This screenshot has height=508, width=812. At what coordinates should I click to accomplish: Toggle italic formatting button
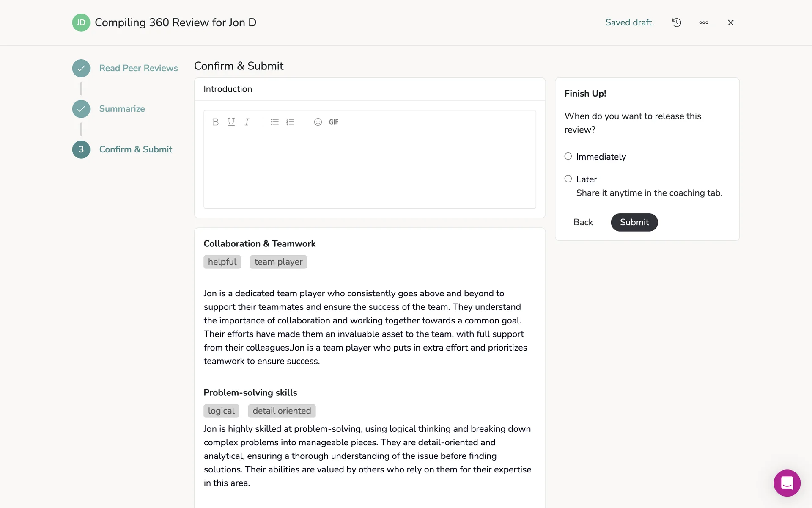[247, 122]
